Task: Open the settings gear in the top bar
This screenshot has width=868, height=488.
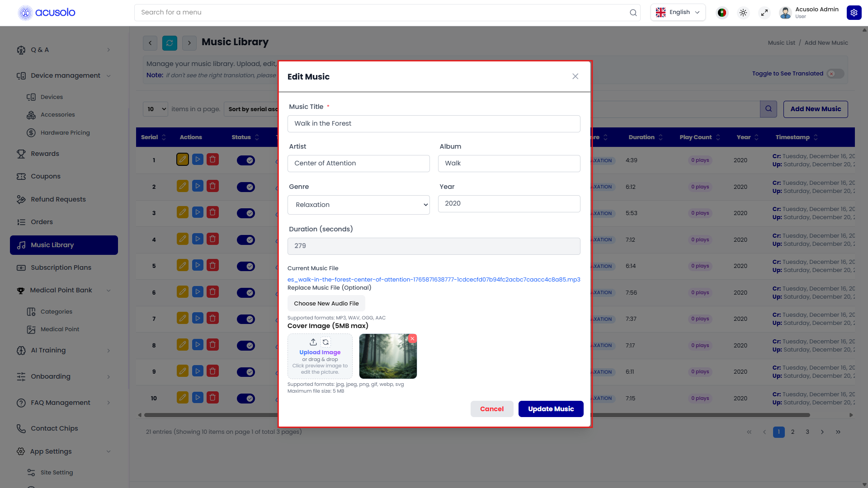Action: pyautogui.click(x=854, y=13)
